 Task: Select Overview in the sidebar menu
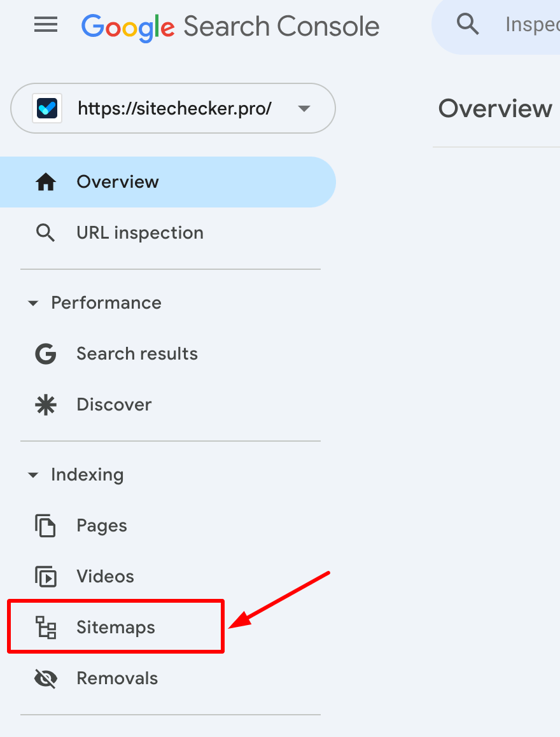pos(118,182)
